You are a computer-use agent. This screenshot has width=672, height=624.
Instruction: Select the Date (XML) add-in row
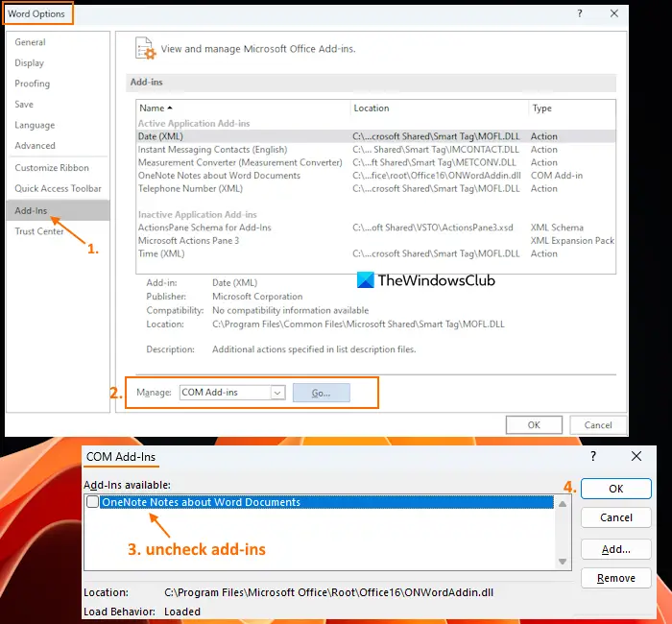tap(376, 136)
